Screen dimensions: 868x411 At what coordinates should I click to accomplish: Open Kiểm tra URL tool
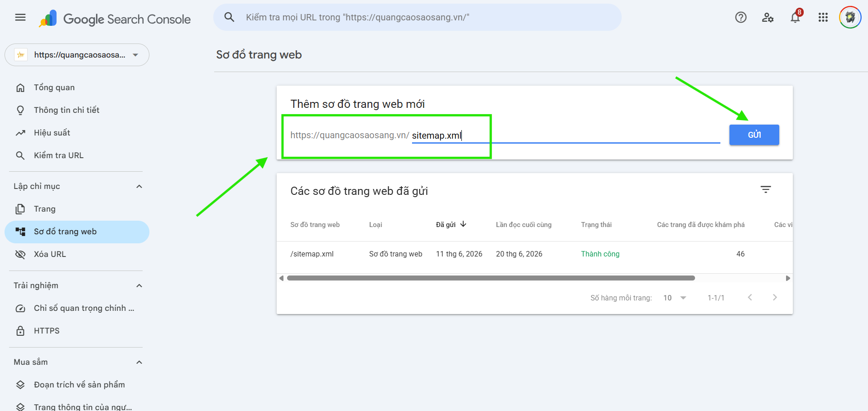[x=77, y=155]
